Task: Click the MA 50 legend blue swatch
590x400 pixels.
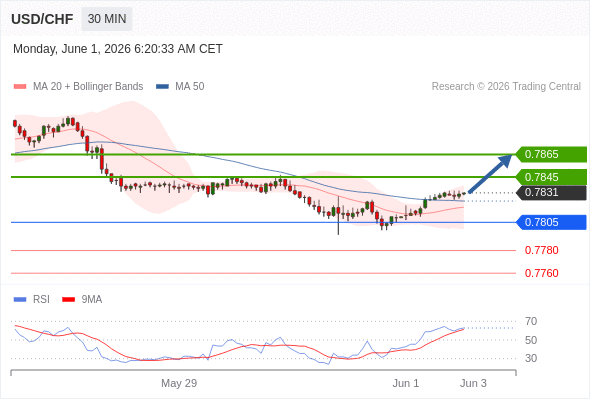Action: coord(162,87)
